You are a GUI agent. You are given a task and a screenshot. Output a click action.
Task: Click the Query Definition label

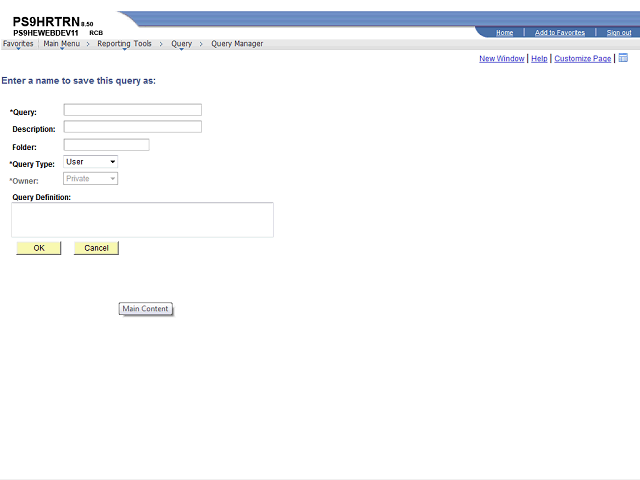(x=41, y=197)
